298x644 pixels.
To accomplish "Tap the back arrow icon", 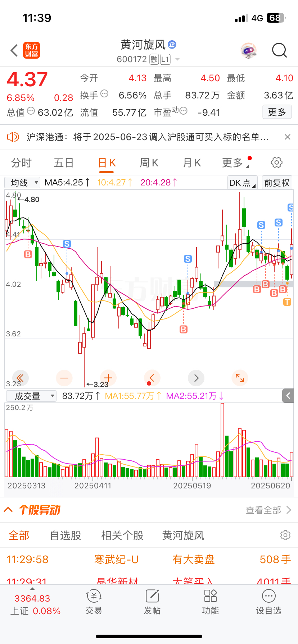I will coord(14,50).
